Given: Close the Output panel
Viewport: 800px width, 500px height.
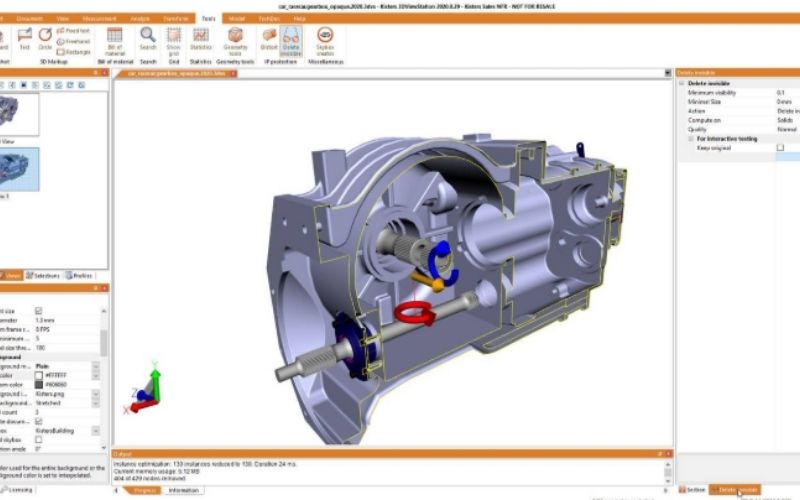Looking at the screenshot, I should click(668, 454).
